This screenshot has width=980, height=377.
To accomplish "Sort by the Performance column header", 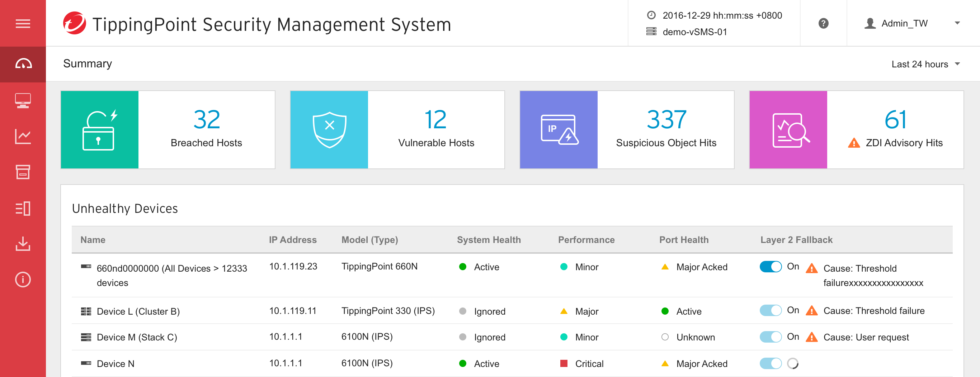I will 586,240.
